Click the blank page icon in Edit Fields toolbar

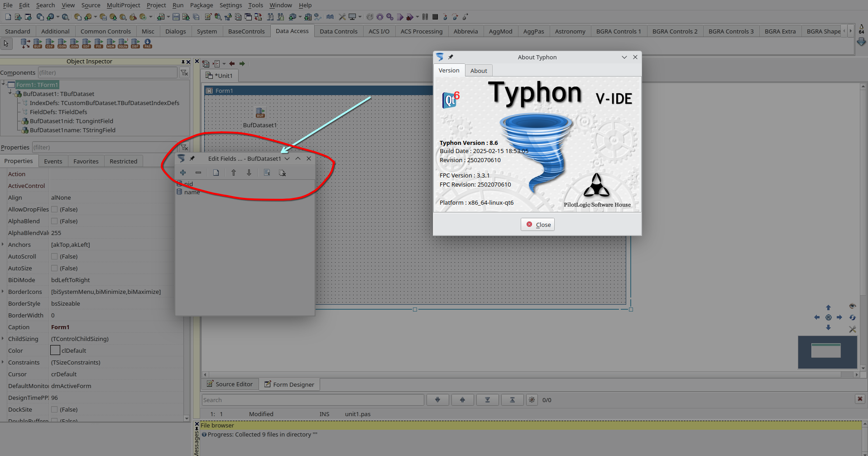(216, 173)
